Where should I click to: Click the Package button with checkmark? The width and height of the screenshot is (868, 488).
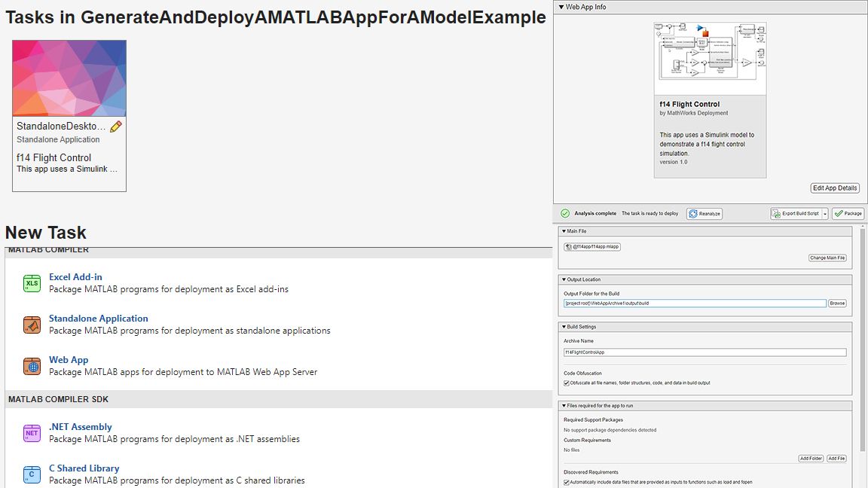pos(848,214)
